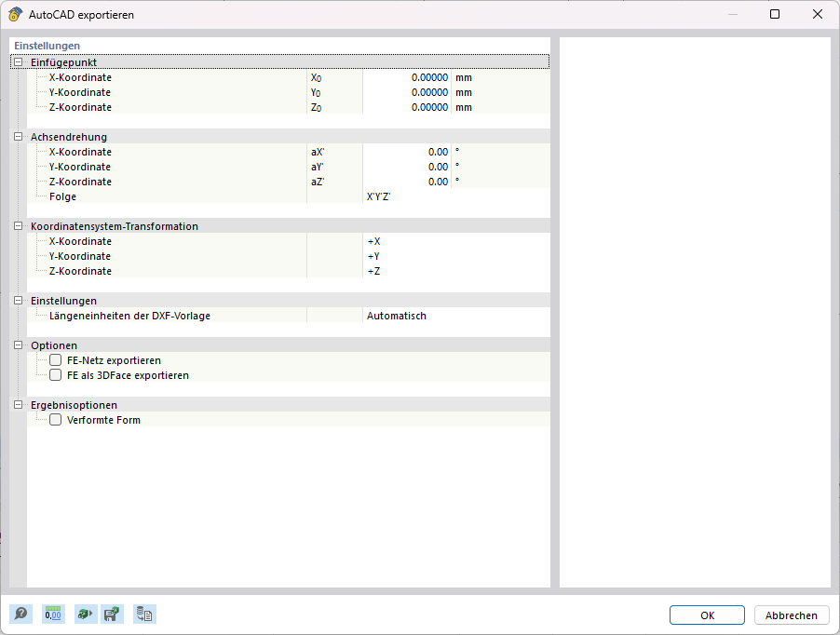Viewport: 840px width, 635px height.
Task: Click the load default settings icon
Action: pos(84,614)
